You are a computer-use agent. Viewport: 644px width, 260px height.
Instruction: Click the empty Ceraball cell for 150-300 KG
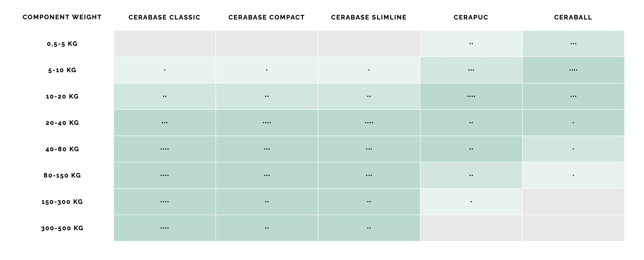tap(573, 202)
